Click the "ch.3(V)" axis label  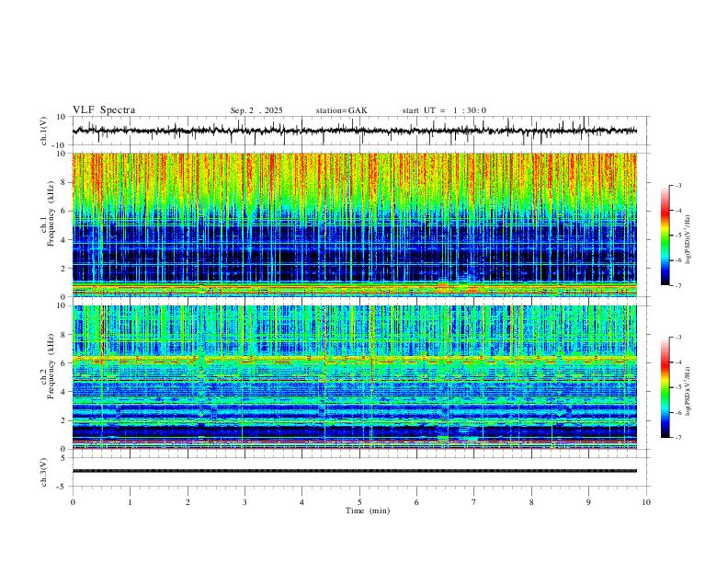tap(44, 473)
